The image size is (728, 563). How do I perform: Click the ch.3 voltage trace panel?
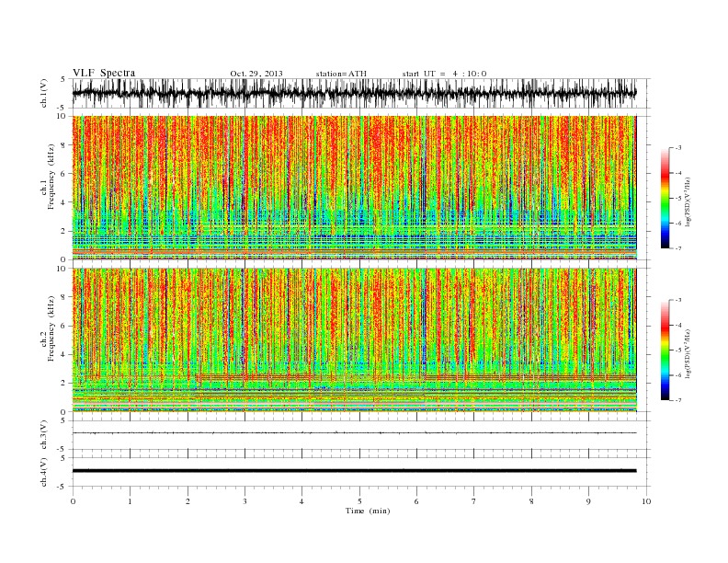(x=361, y=435)
